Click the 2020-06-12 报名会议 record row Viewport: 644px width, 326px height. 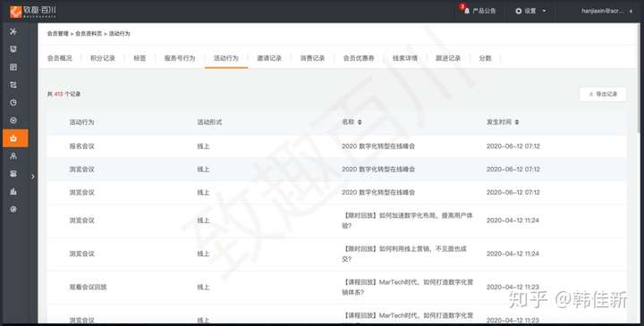[x=337, y=146]
